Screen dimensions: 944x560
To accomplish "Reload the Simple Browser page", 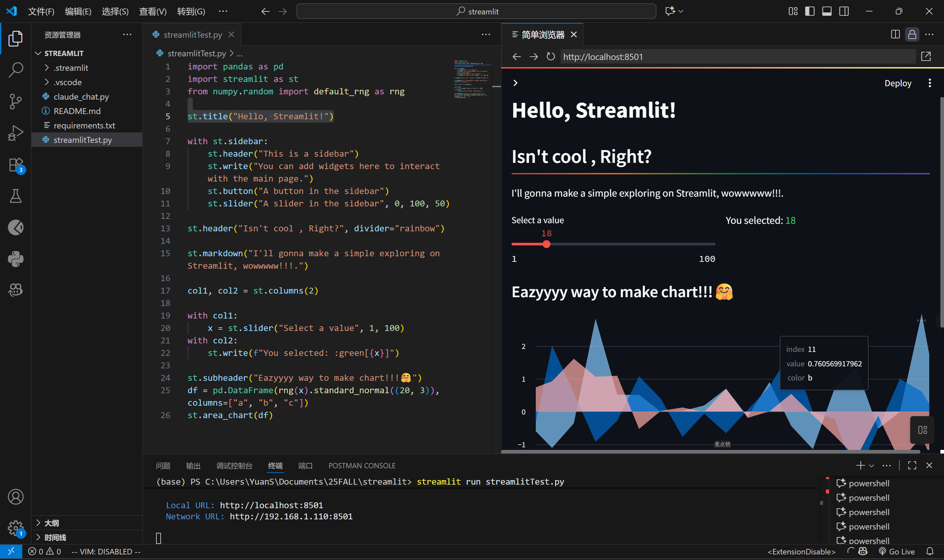I will [550, 57].
